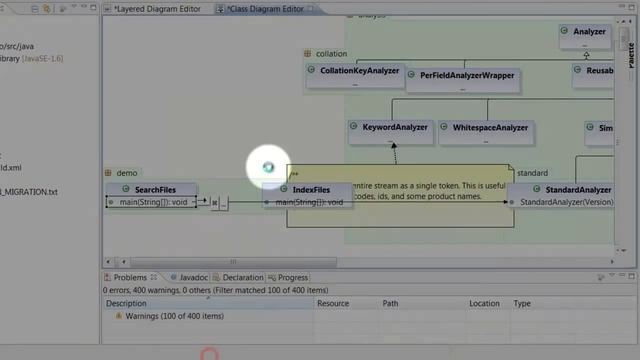This screenshot has width=640, height=360.
Task: Open the Palette side panel
Action: click(x=631, y=55)
